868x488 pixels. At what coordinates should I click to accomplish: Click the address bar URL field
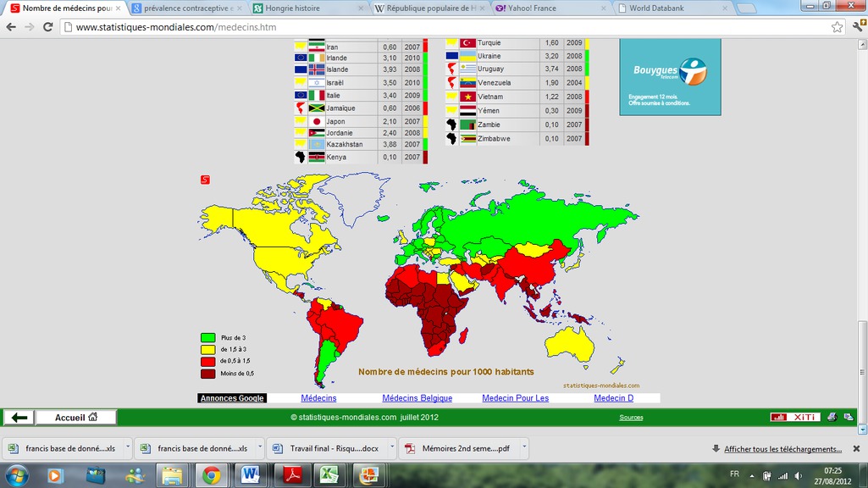445,26
